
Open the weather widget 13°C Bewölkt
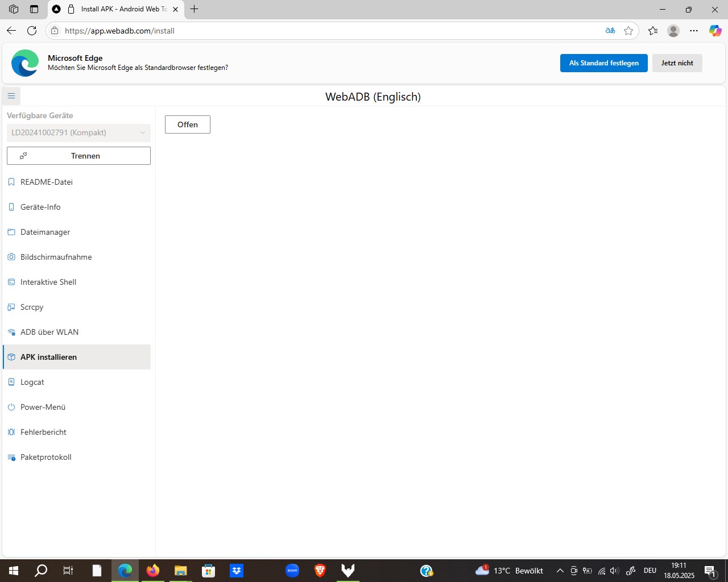click(x=510, y=571)
